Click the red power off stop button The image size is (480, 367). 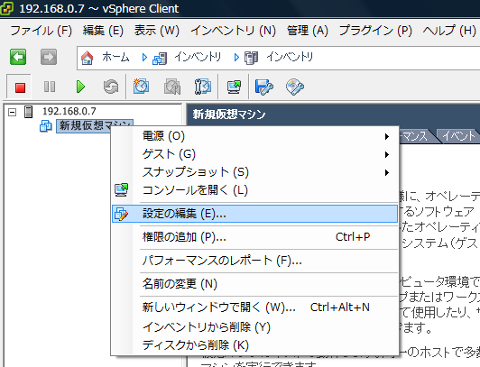(x=20, y=88)
